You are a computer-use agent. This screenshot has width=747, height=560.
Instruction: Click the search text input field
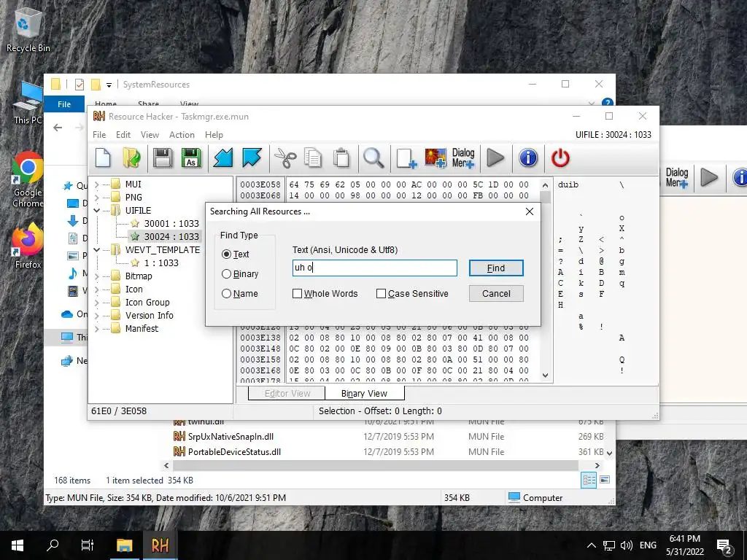click(x=374, y=268)
